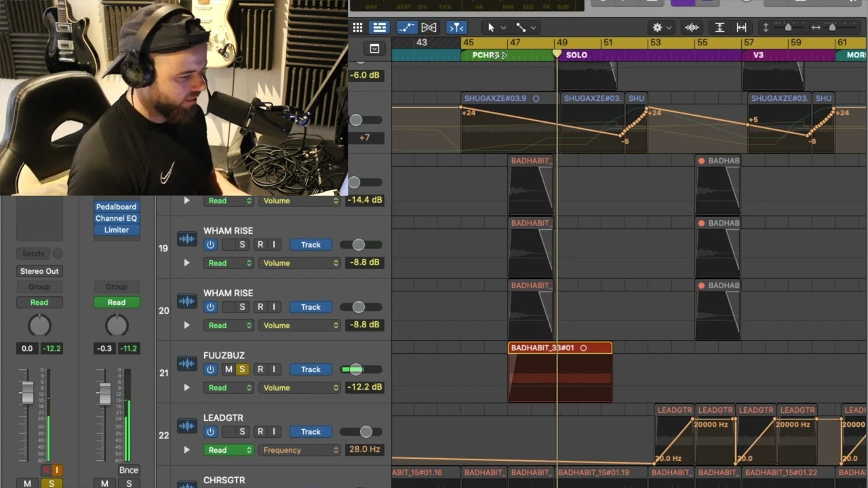Click the vertical auto zoom icon

(x=719, y=28)
